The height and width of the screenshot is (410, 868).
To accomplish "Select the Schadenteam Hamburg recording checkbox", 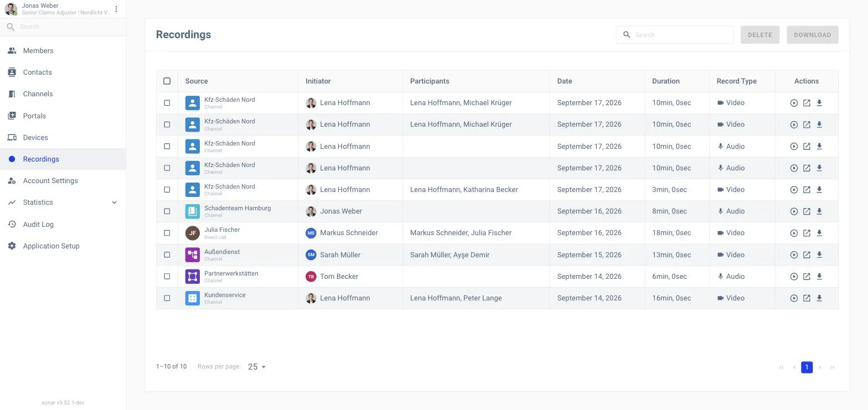I will 167,211.
